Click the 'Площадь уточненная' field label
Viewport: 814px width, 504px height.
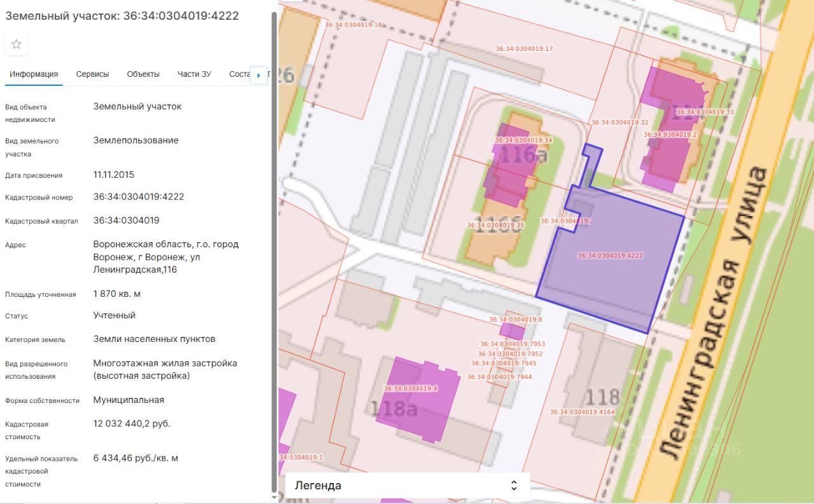point(41,294)
